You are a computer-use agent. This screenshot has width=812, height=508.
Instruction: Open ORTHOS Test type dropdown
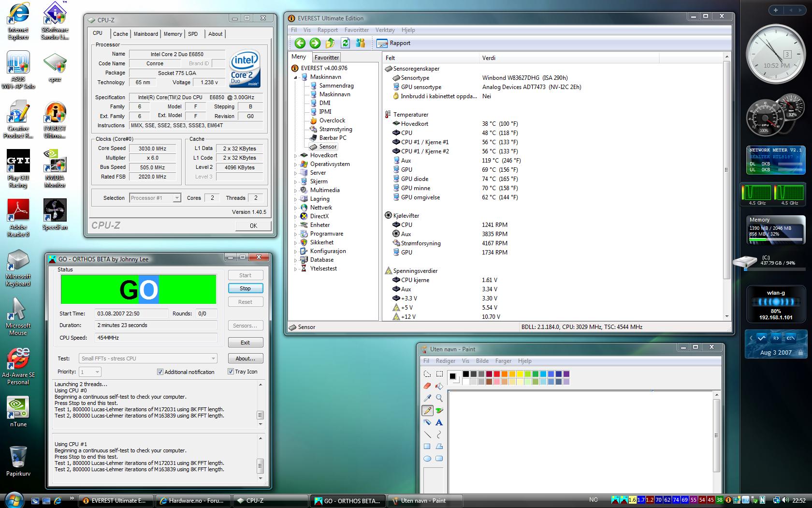147,359
